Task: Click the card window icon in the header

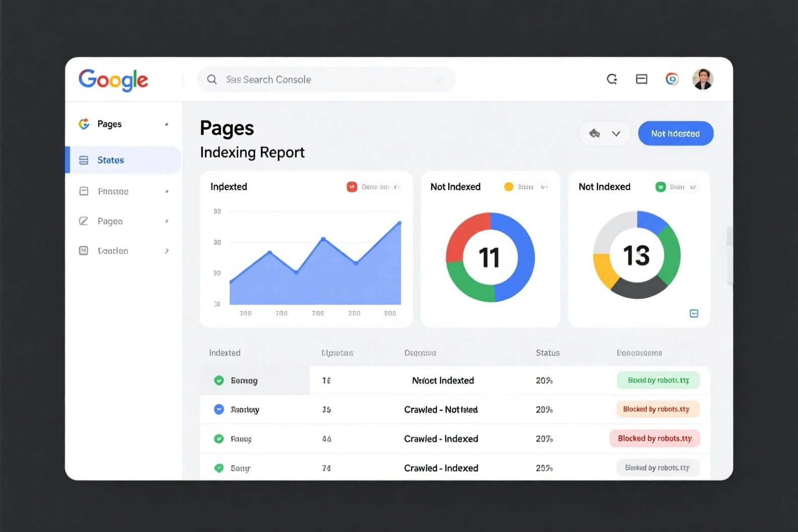Action: click(641, 79)
